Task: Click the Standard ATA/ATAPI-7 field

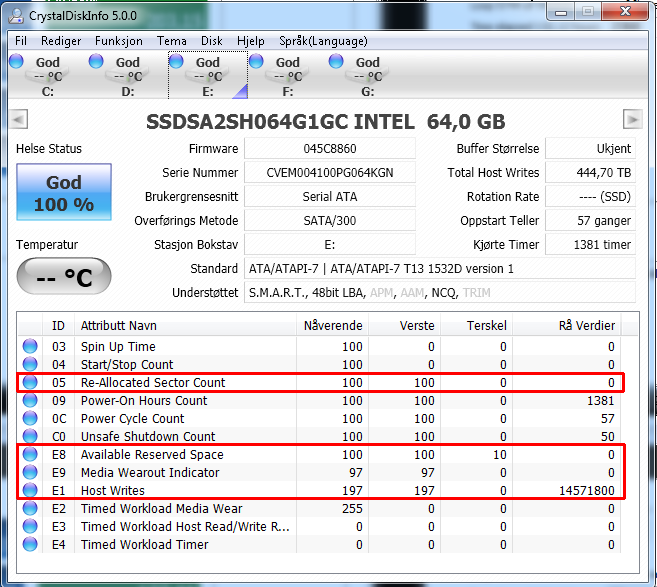Action: point(440,269)
